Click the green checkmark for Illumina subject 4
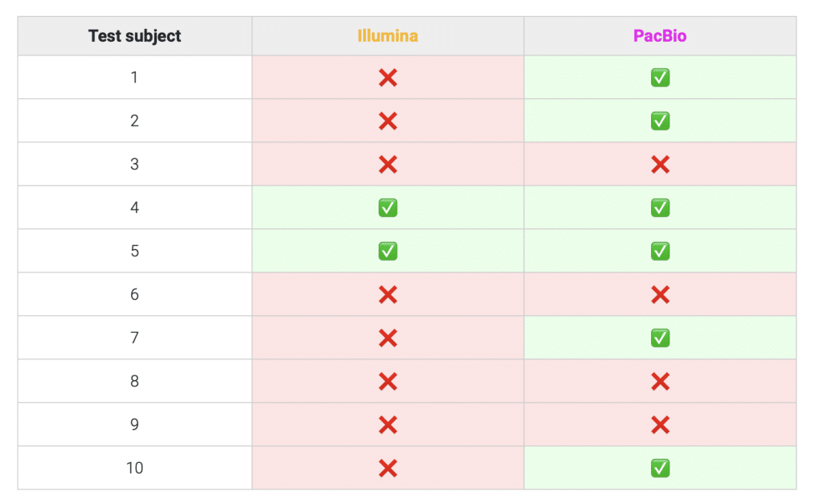 388,208
